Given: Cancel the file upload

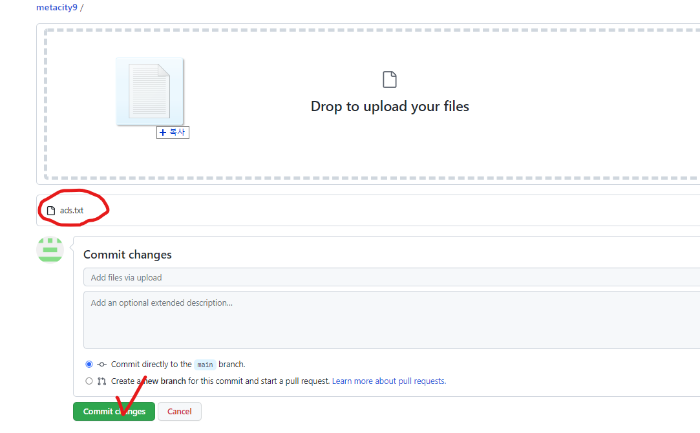Looking at the screenshot, I should (180, 411).
